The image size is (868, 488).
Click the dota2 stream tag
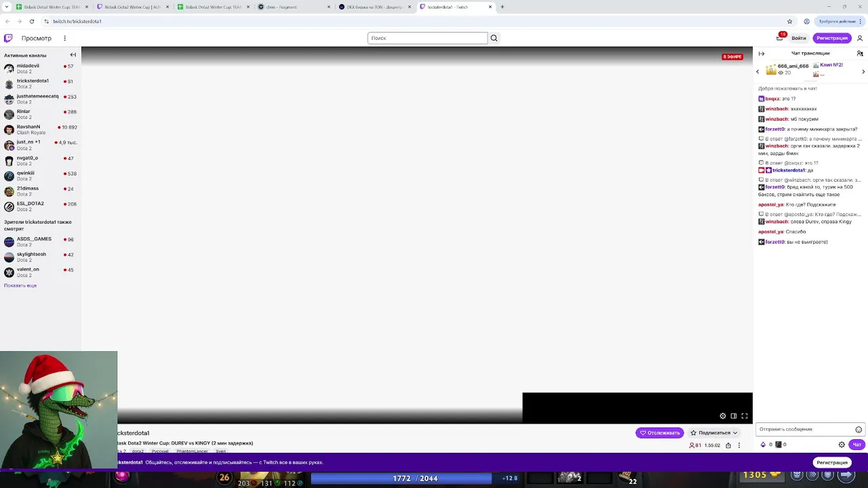coord(138,451)
